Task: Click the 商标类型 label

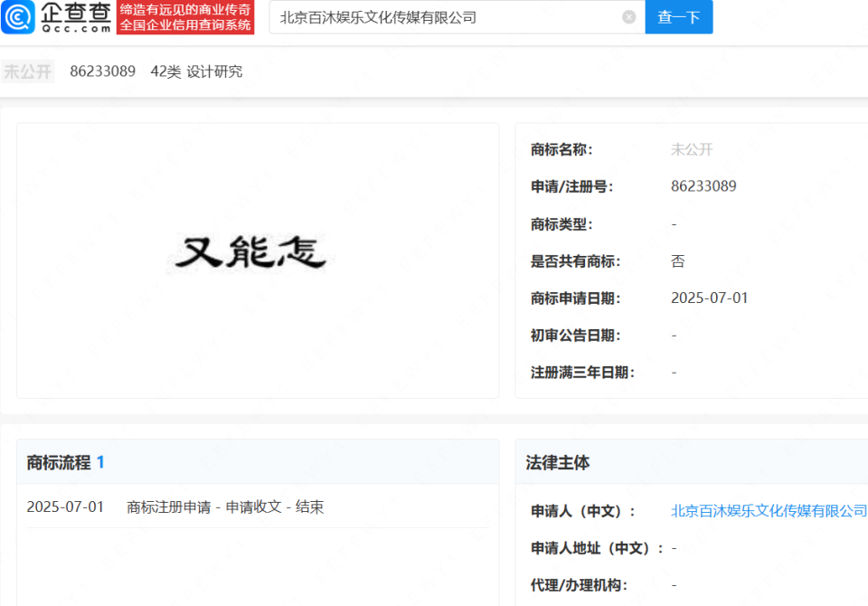Action: [561, 223]
